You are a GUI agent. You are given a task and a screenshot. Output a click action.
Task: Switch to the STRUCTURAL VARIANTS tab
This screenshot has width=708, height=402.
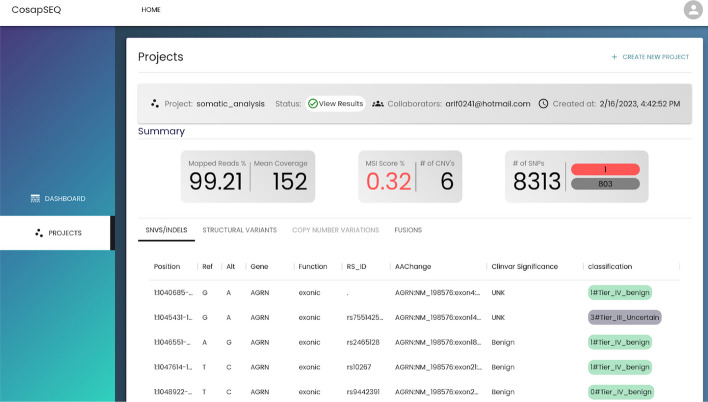pos(239,230)
